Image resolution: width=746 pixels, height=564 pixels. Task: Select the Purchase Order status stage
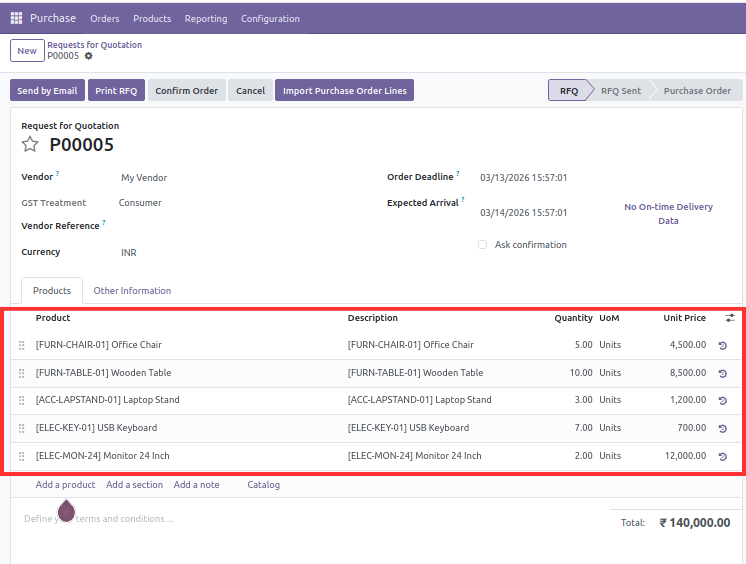click(697, 90)
